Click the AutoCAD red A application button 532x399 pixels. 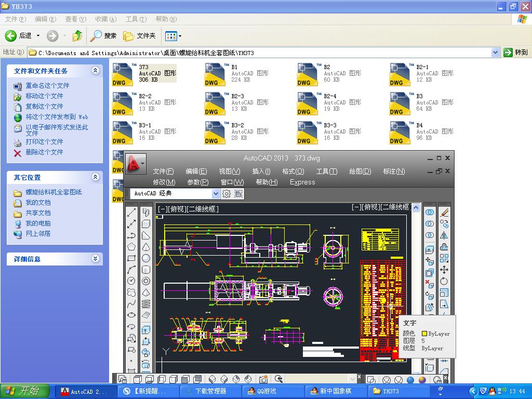pyautogui.click(x=134, y=164)
